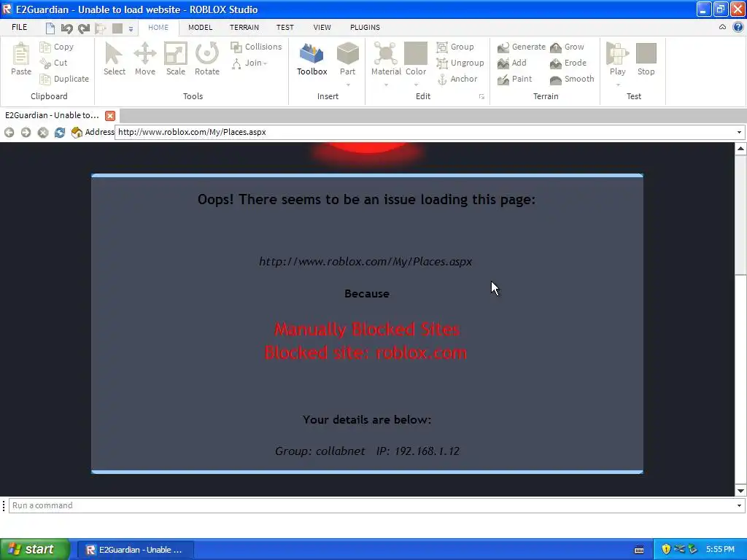Click the Run a command input
The height and width of the screenshot is (560, 747).
(371, 506)
